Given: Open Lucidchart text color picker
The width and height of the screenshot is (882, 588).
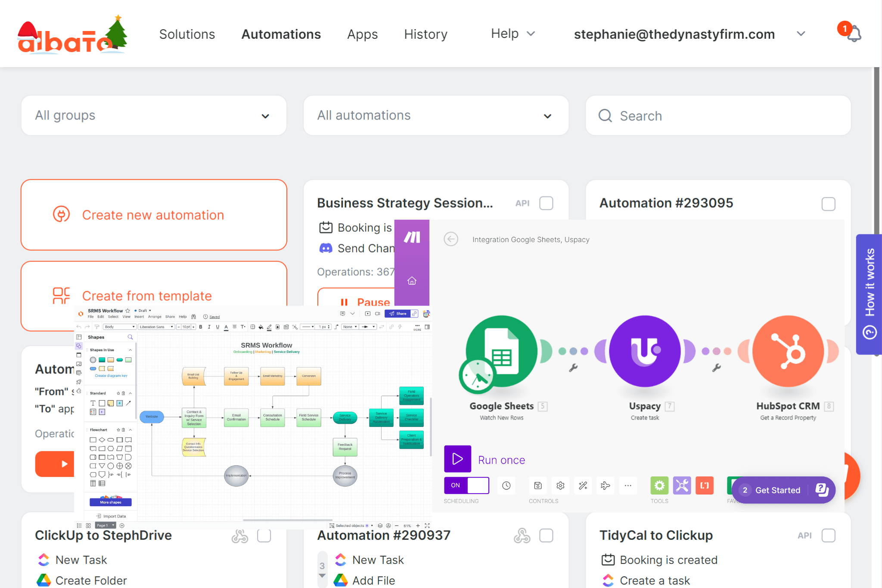Looking at the screenshot, I should [226, 327].
